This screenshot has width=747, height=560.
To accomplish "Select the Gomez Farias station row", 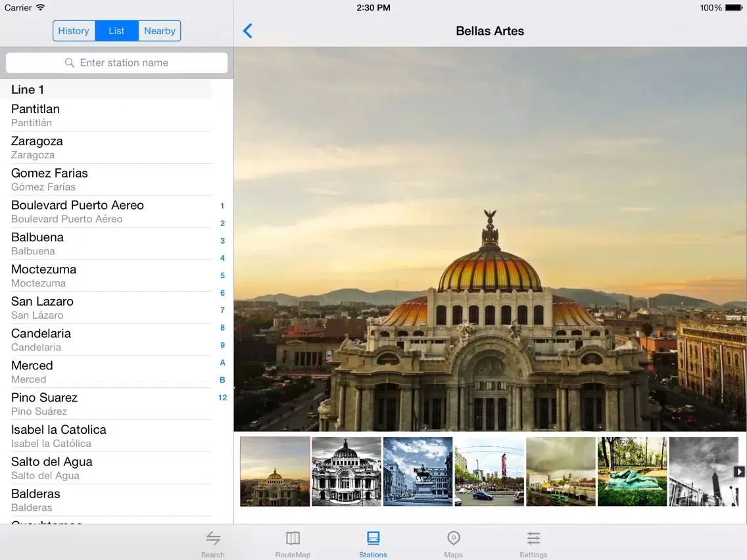I will 106,179.
